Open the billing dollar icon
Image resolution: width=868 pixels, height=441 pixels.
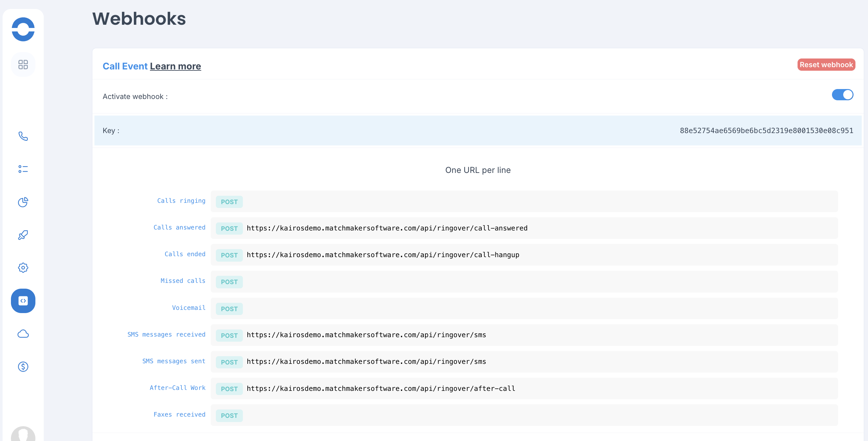(x=23, y=367)
